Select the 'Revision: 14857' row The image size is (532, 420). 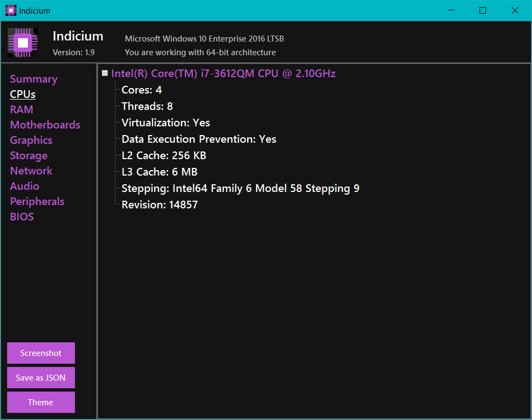[159, 205]
